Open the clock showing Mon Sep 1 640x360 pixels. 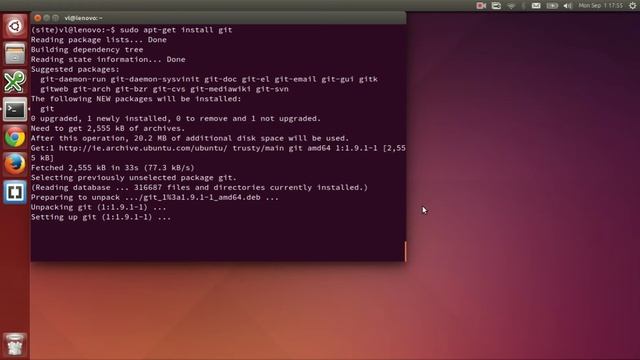click(600, 6)
